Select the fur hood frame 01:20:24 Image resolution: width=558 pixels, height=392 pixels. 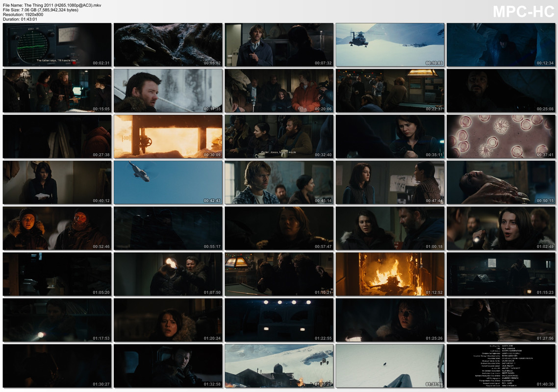168,320
